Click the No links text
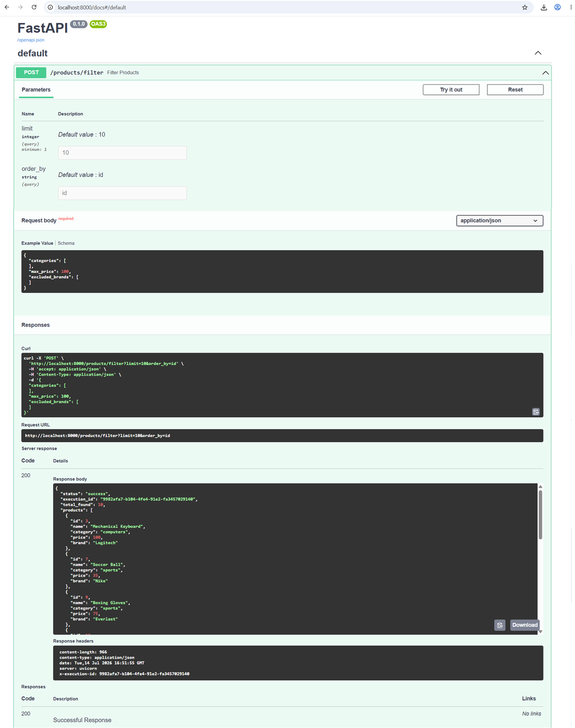The height and width of the screenshot is (728, 575). (531, 714)
